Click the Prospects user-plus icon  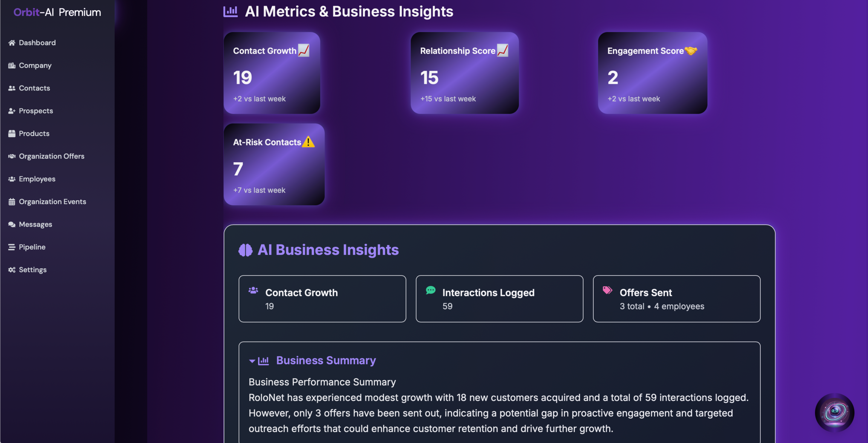click(12, 111)
